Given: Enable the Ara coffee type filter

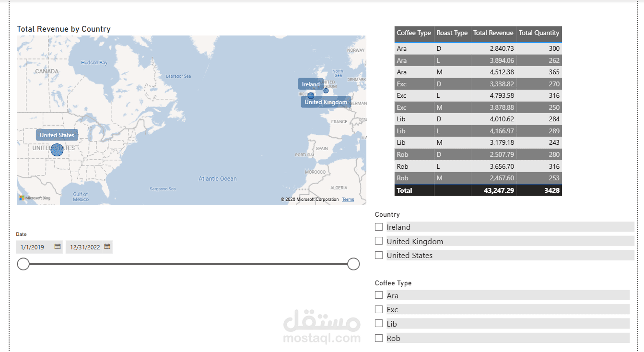Looking at the screenshot, I should point(378,295).
